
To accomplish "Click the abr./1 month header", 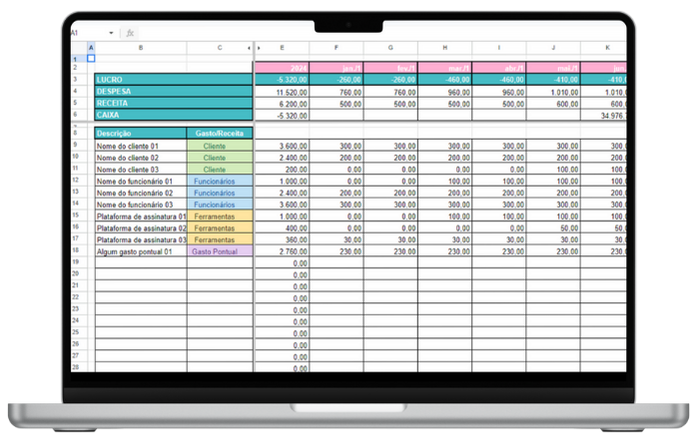I will point(499,68).
